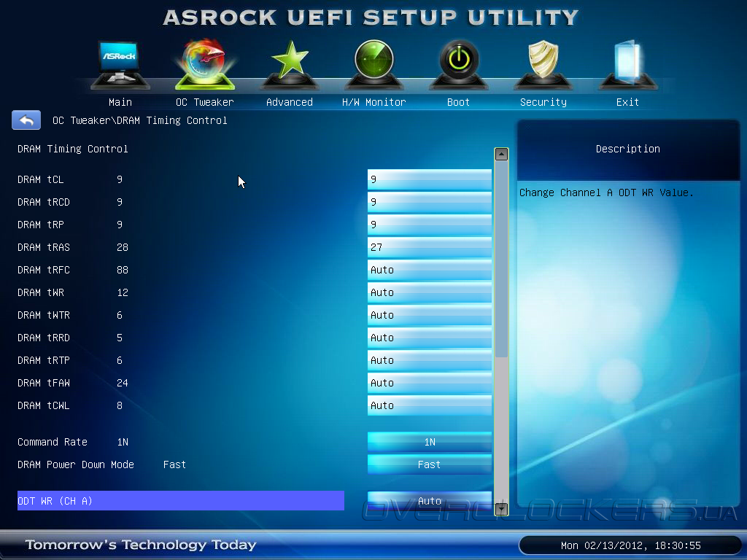The height and width of the screenshot is (560, 747).
Task: Change the ODT WR (CH A) Auto option
Action: pos(430,501)
